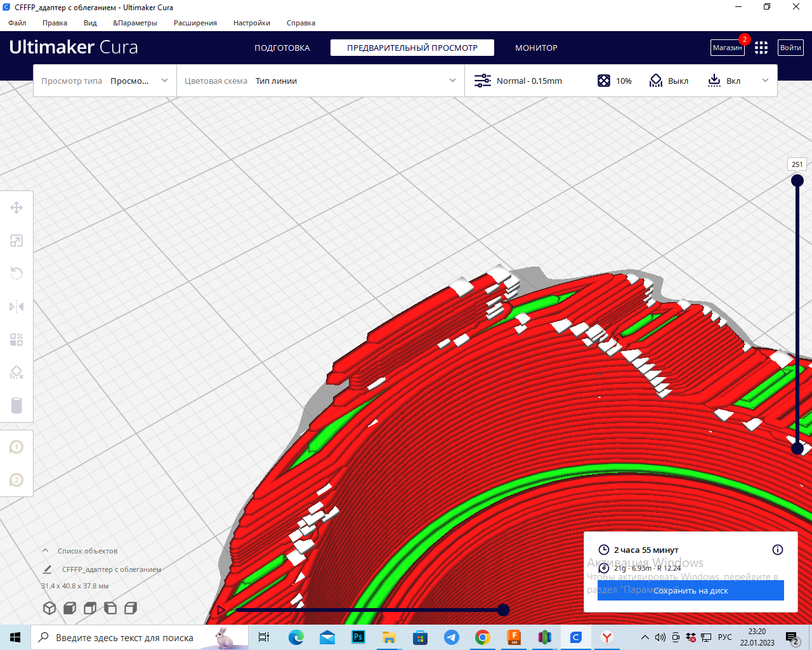
Task: Click the Войти sign-in button
Action: (790, 48)
